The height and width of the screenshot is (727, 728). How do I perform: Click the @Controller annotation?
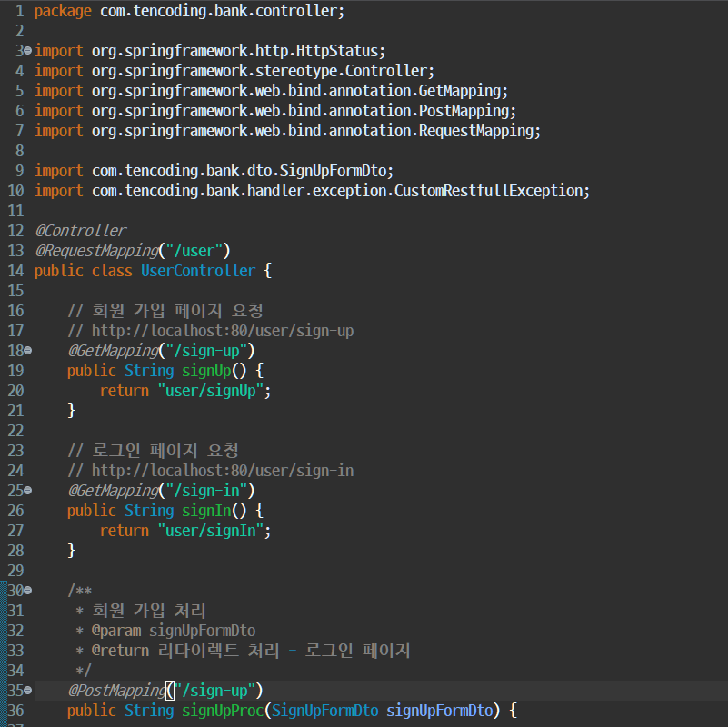coord(81,231)
